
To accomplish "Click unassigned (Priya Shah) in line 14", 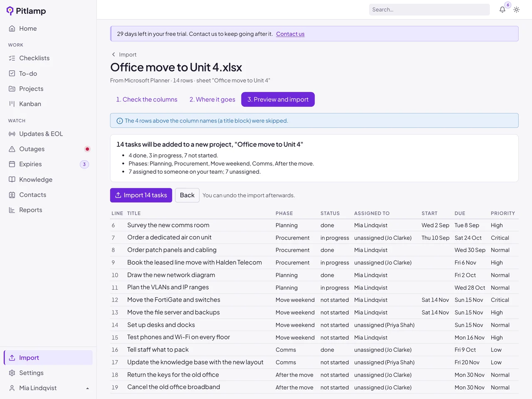I will pos(384,325).
